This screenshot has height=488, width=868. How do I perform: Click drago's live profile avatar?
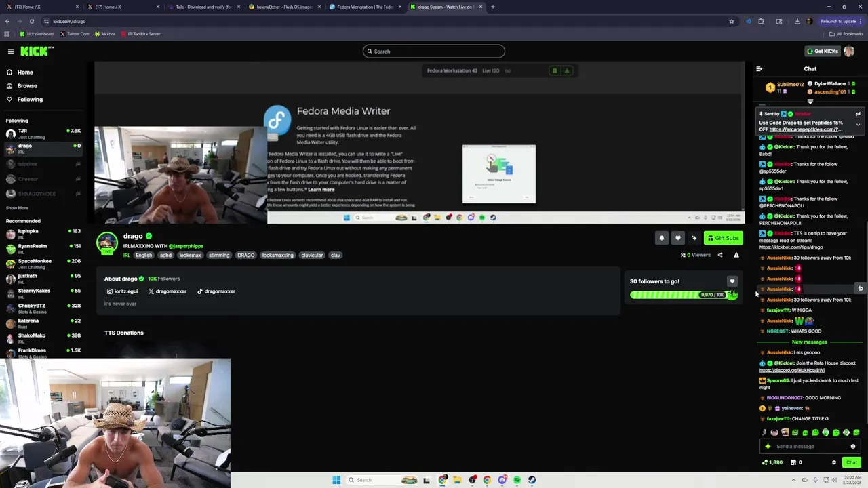[x=106, y=243]
